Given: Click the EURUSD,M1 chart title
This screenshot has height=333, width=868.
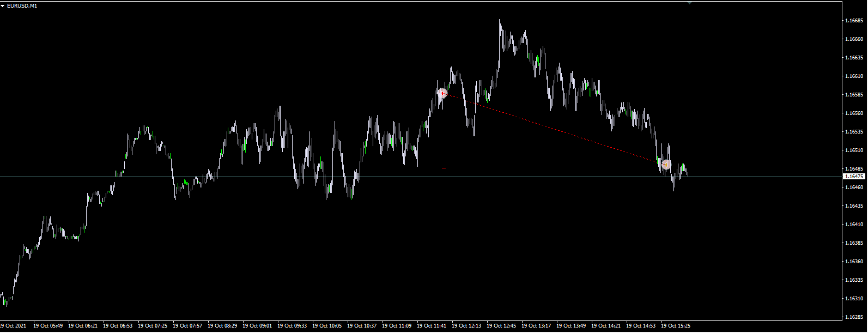Looking at the screenshot, I should [22, 5].
